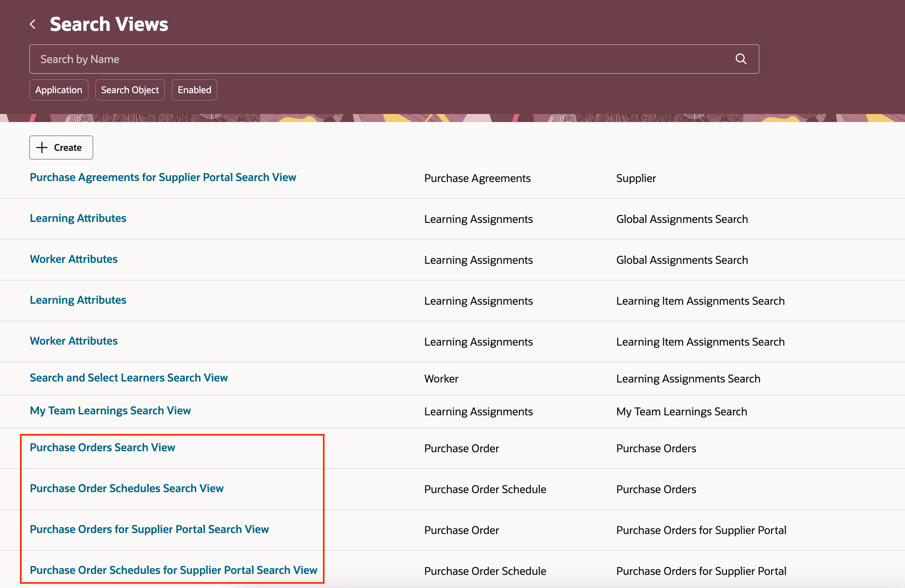Image resolution: width=905 pixels, height=588 pixels.
Task: Click the back arrow beside Search Views
Action: [x=33, y=23]
